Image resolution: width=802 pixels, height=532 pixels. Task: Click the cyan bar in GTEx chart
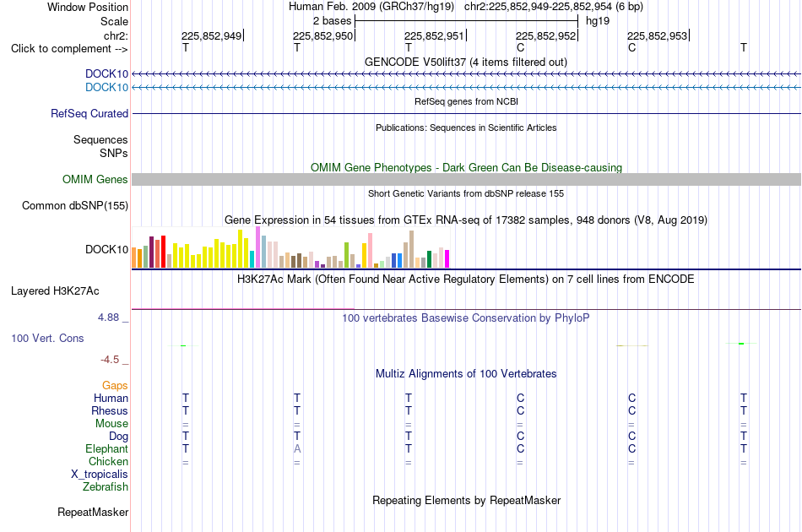(252, 259)
